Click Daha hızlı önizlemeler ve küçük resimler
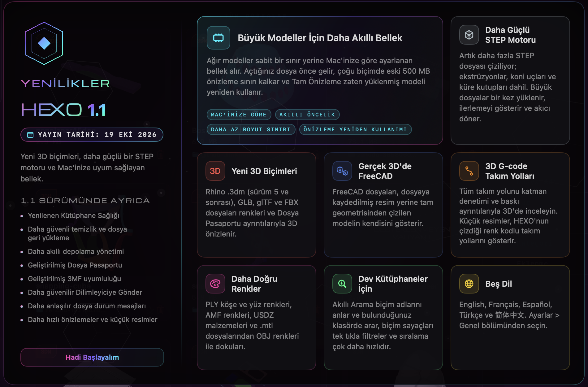The width and height of the screenshot is (588, 387). [93, 320]
